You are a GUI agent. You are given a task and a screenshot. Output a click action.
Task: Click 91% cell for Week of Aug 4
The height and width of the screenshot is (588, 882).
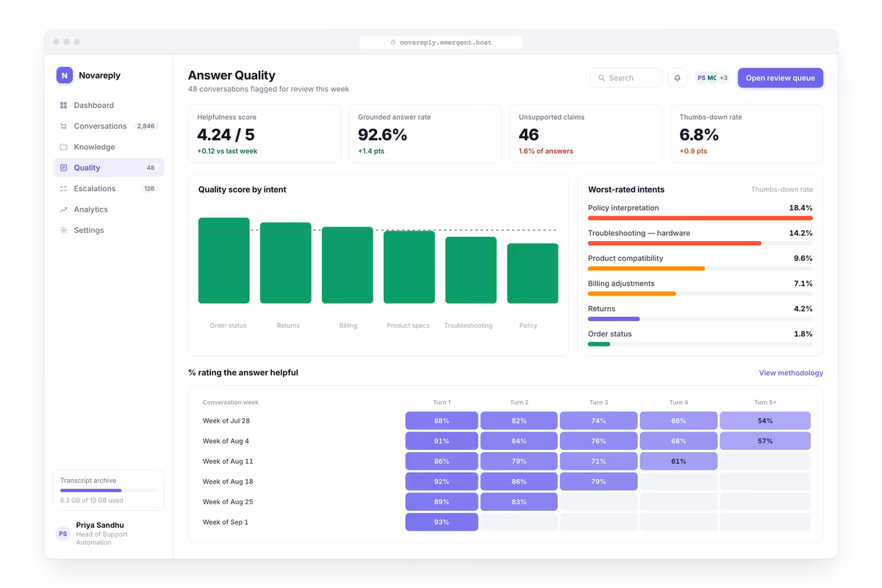tap(442, 441)
